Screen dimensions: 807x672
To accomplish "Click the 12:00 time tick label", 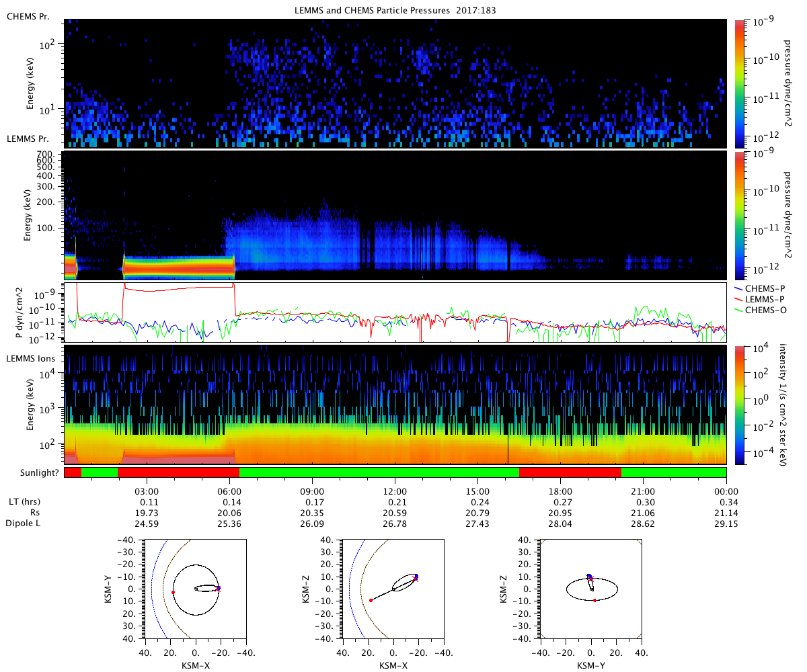I will [x=395, y=492].
